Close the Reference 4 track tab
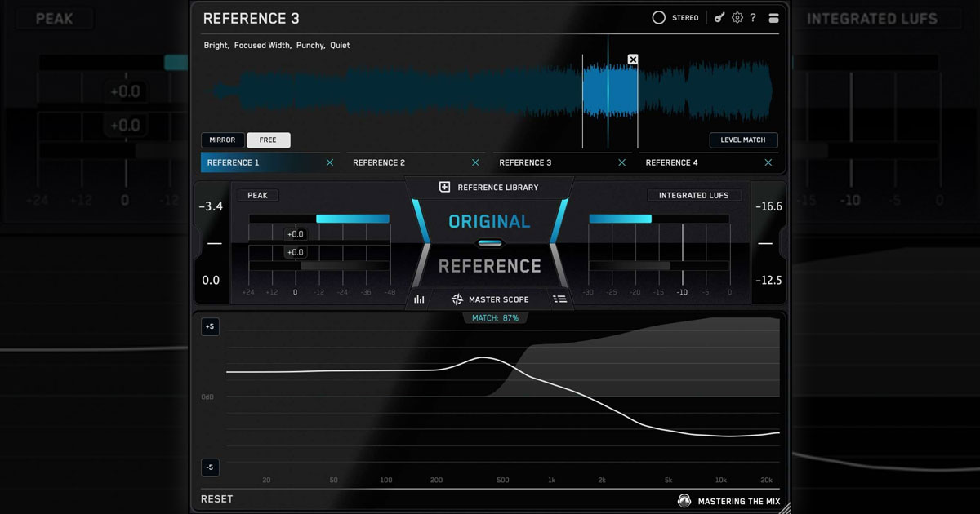The image size is (980, 514). coord(768,162)
